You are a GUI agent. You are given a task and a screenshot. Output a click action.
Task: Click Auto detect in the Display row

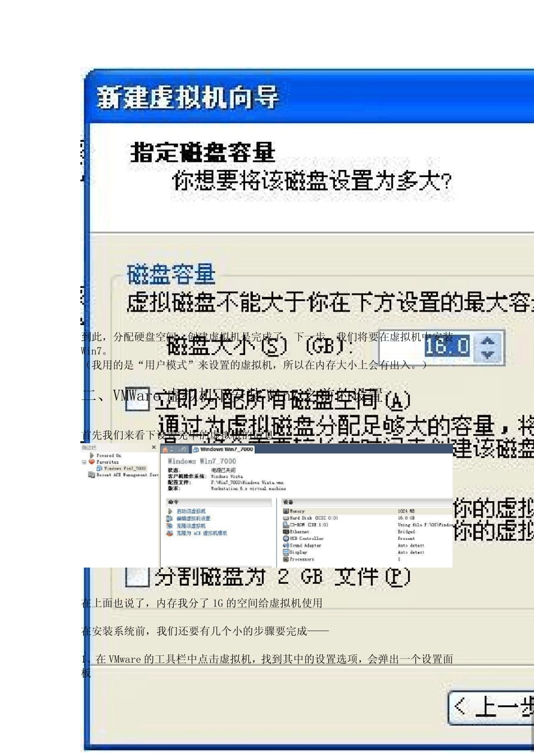[411, 552]
